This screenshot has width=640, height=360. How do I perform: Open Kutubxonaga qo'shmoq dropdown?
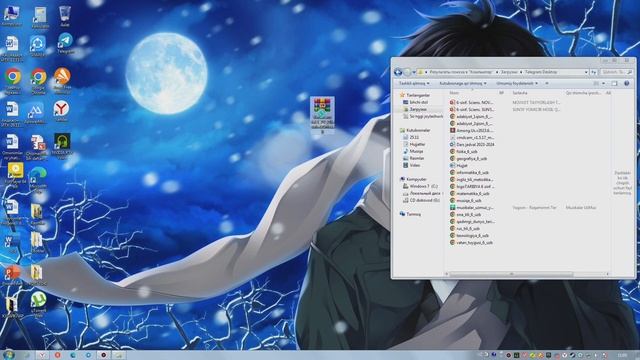pos(463,83)
